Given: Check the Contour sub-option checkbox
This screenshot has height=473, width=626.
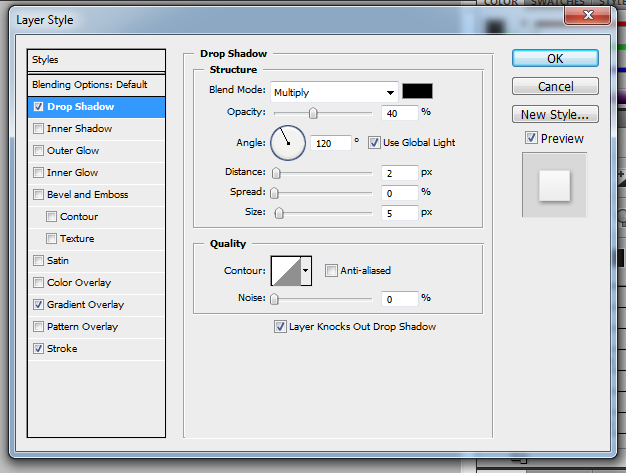Looking at the screenshot, I should click(x=52, y=216).
